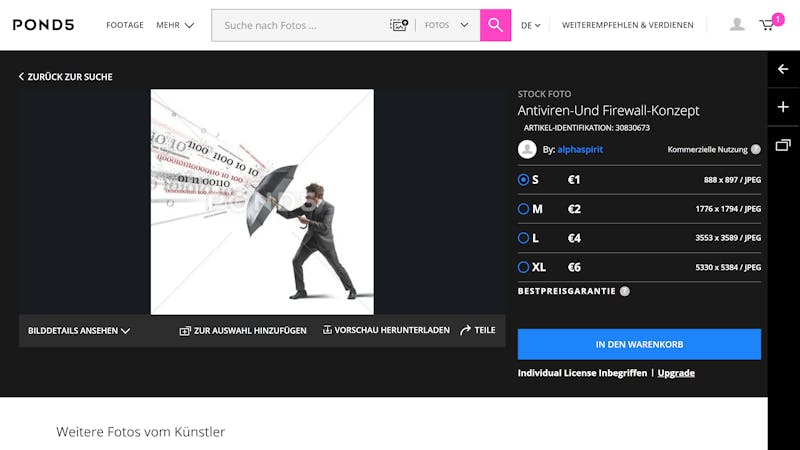Open the visual image search camera icon

pos(399,25)
